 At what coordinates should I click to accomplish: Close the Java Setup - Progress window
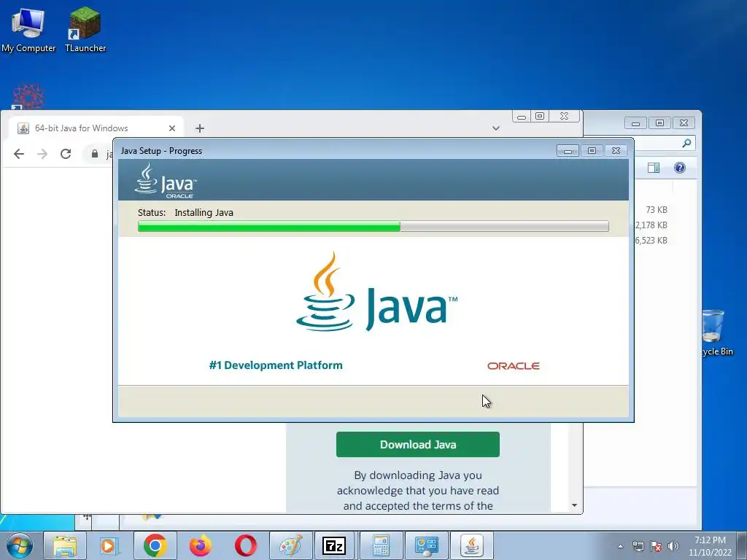[616, 151]
